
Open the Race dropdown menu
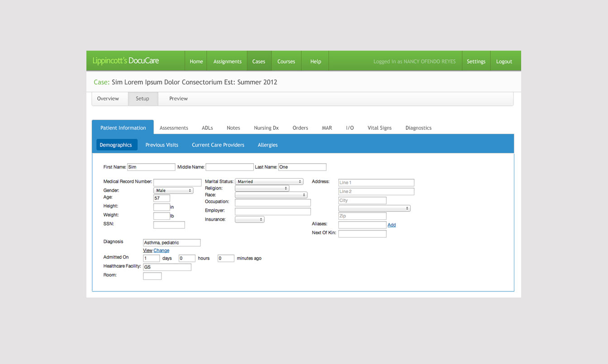pos(271,195)
